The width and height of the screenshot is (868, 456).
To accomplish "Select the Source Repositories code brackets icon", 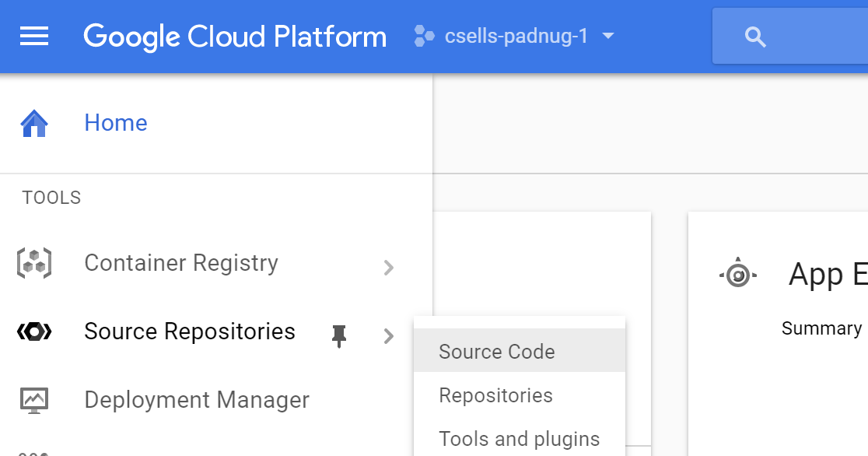I will pyautogui.click(x=33, y=331).
